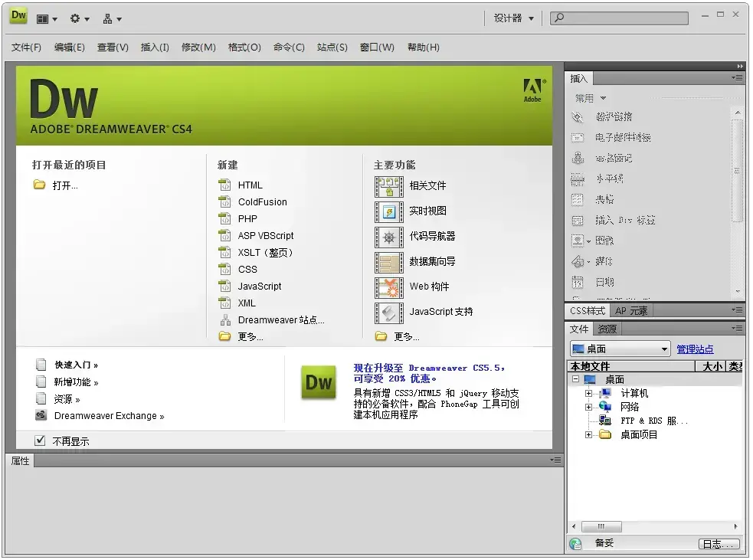Viewport: 753px width, 560px height.
Task: Create a new HTML document
Action: 250,185
